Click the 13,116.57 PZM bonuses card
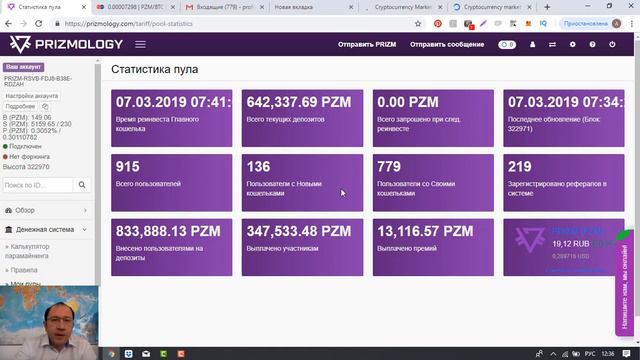Image resolution: width=640 pixels, height=360 pixels. click(x=433, y=247)
